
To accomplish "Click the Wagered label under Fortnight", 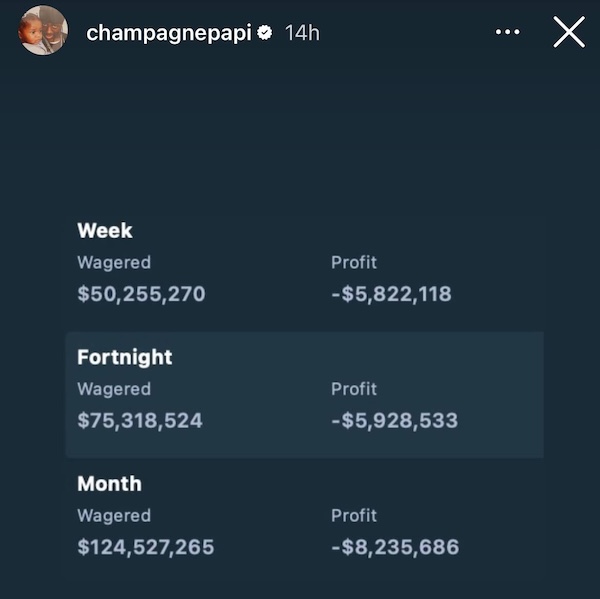I will [114, 390].
